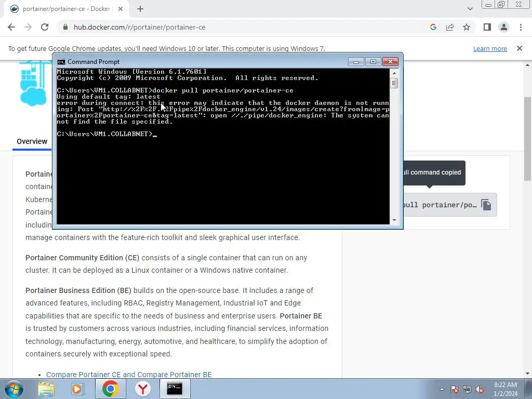This screenshot has height=399, width=532.
Task: Click 'Portainer Community Edition (CE)' text
Action: coord(83,258)
